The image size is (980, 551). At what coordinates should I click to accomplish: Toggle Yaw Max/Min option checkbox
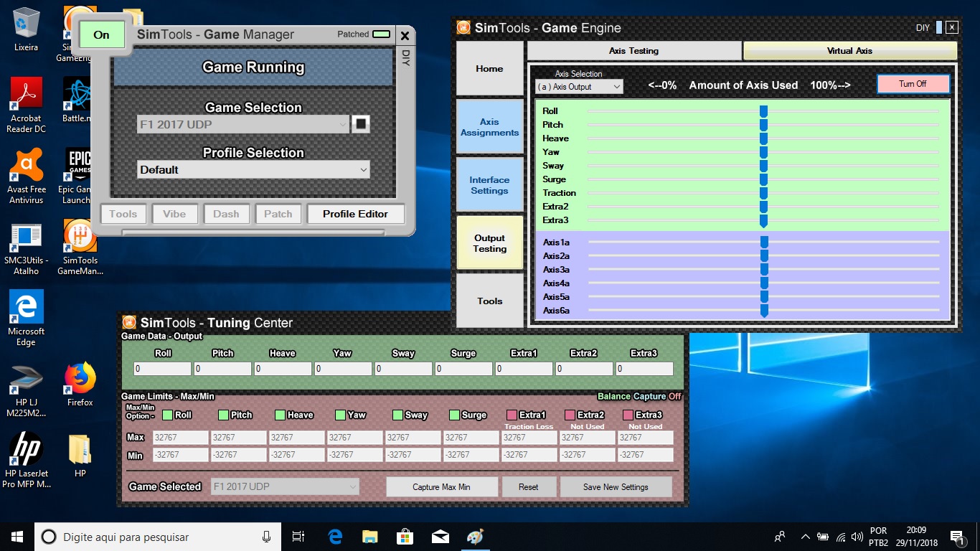click(x=340, y=415)
